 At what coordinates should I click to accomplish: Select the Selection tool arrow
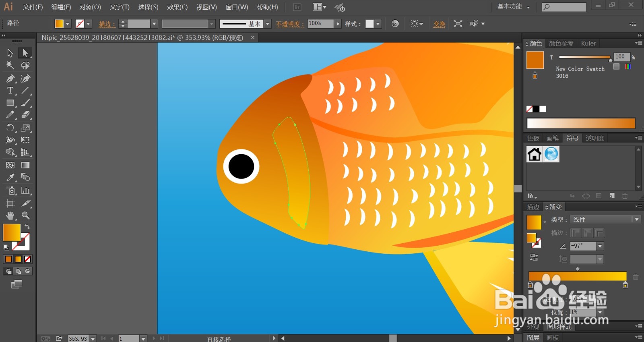click(10, 53)
